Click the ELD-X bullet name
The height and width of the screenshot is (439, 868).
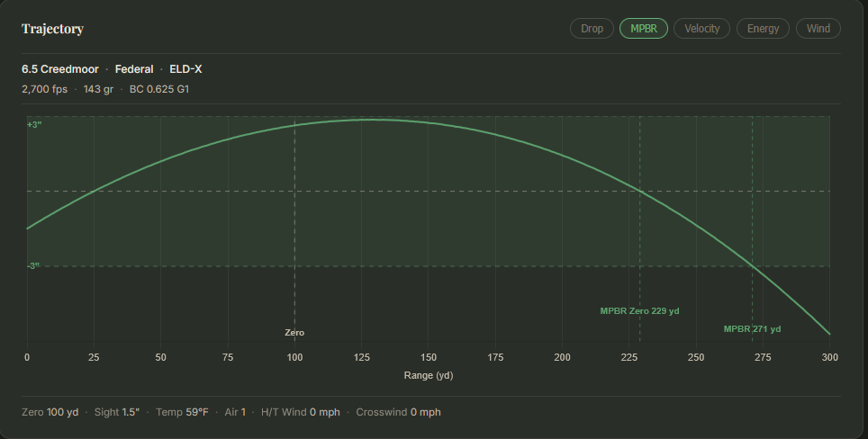tap(185, 69)
